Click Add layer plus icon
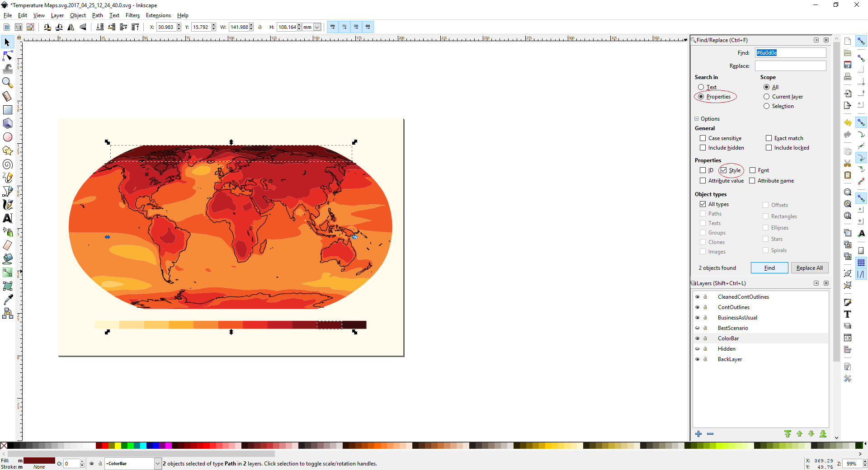The height and width of the screenshot is (470, 868). click(698, 434)
